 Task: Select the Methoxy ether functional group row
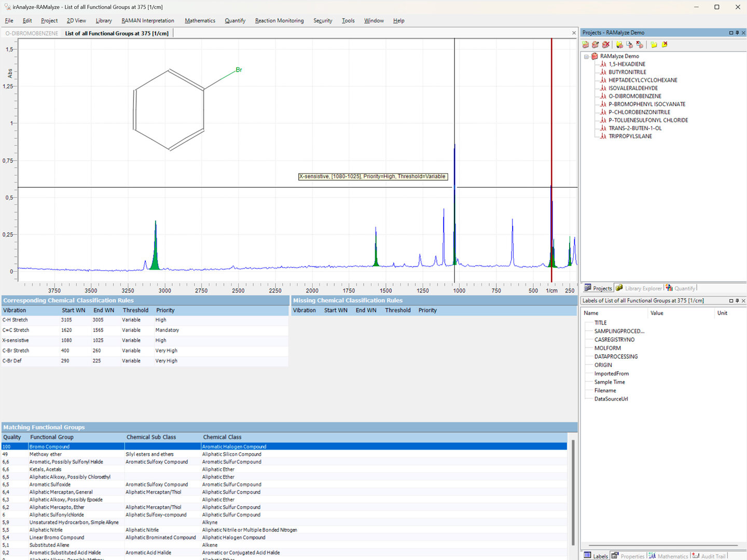click(x=46, y=454)
